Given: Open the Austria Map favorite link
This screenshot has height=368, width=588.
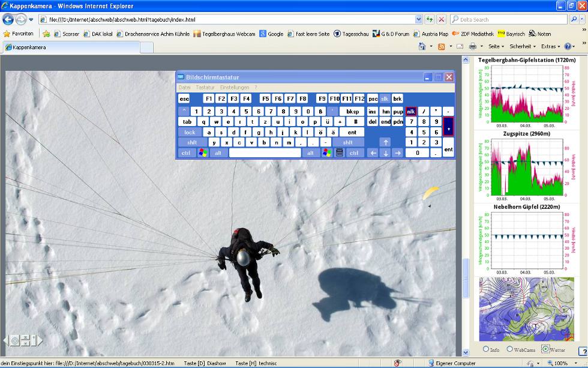Looking at the screenshot, I should [x=431, y=34].
